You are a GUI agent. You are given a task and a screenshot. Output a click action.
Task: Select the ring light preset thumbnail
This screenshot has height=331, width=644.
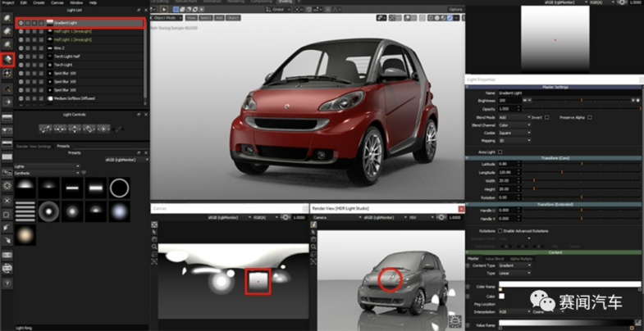120,188
